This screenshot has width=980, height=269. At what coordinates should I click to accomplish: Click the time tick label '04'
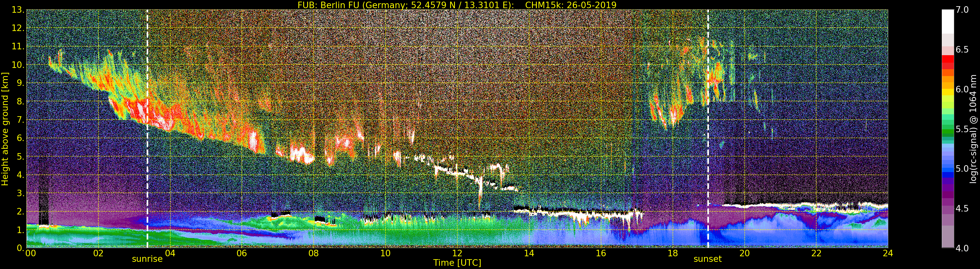pos(170,253)
